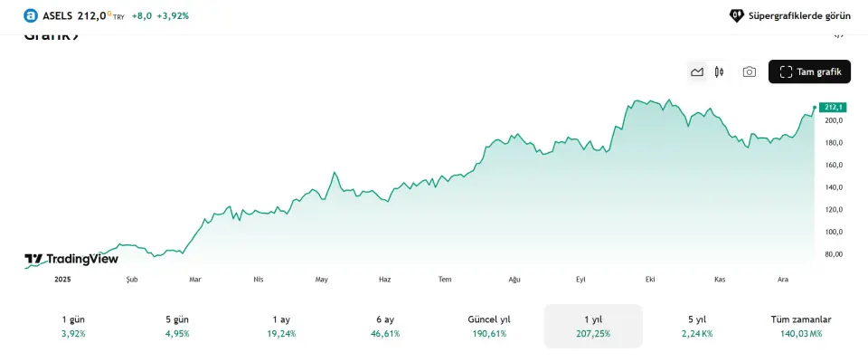Switch to candlestick chart view

click(720, 71)
